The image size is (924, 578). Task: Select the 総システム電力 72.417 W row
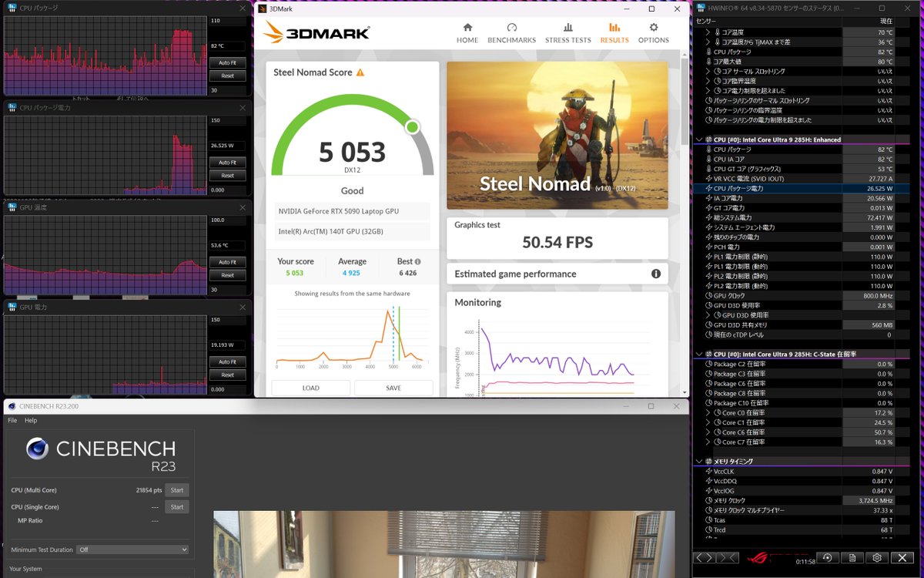pos(802,217)
